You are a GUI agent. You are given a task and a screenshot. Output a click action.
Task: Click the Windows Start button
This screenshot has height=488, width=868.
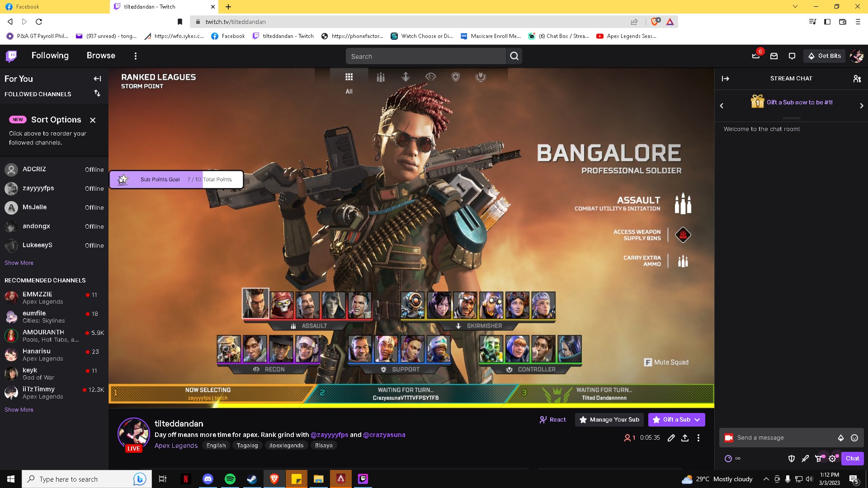pos(11,479)
